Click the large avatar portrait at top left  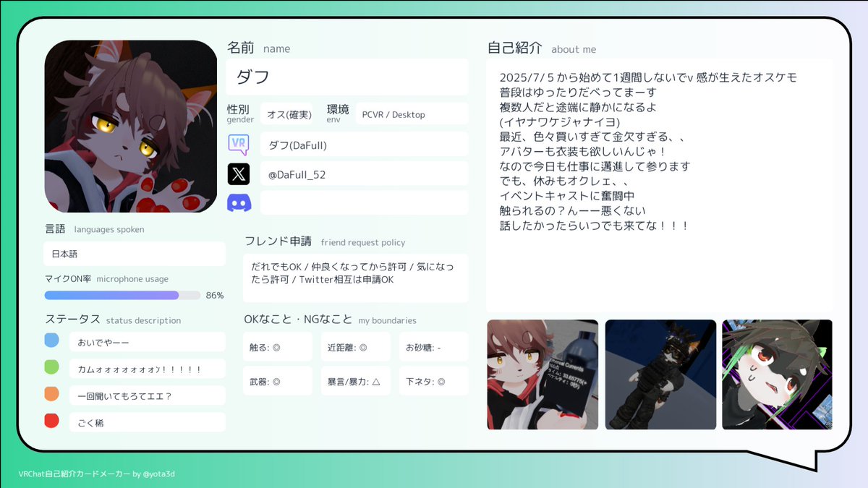[132, 124]
